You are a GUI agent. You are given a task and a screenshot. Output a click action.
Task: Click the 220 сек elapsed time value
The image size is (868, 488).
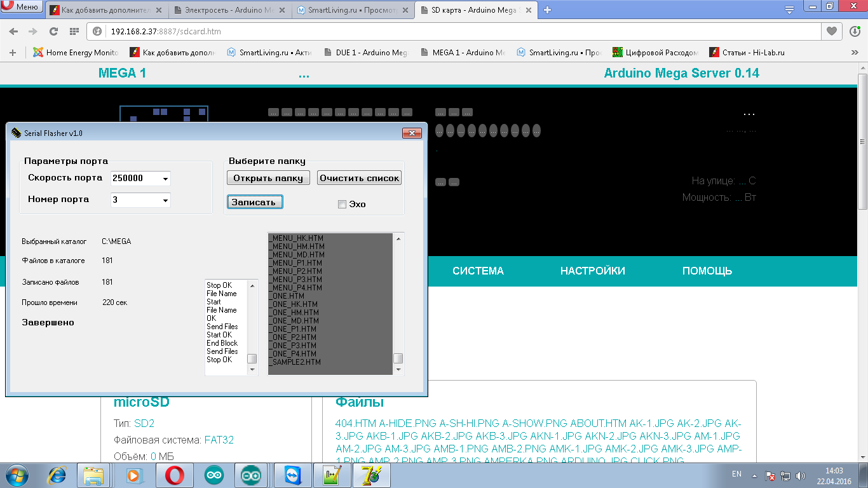pos(114,302)
